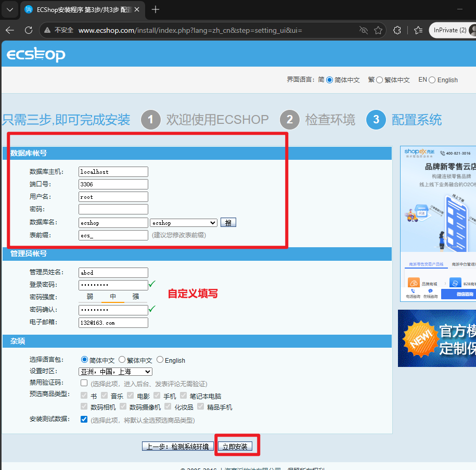Open the Extensions puzzle icon
Image resolution: width=476 pixels, height=470 pixels.
pyautogui.click(x=397, y=30)
